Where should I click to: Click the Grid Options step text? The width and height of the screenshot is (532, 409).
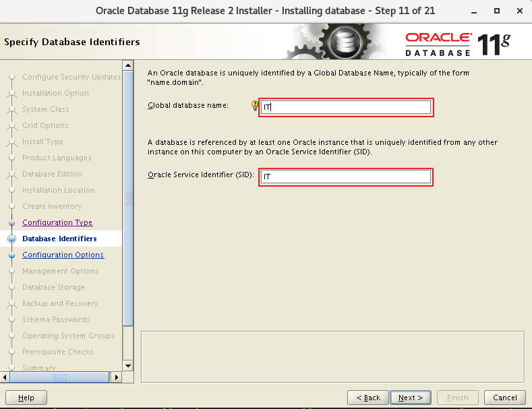pos(45,125)
